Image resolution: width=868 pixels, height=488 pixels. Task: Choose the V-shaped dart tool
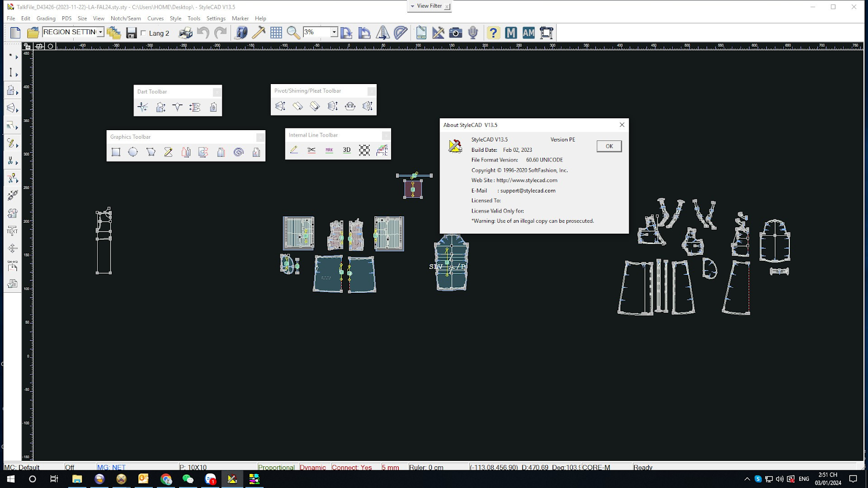[x=177, y=107]
